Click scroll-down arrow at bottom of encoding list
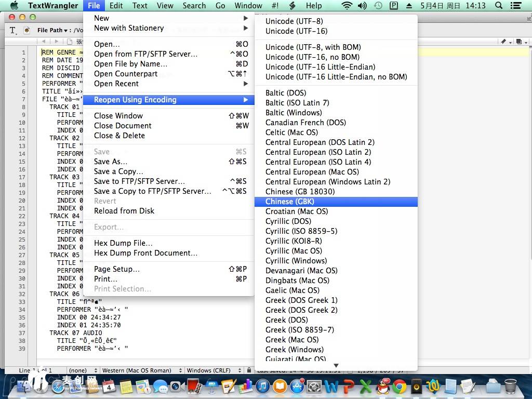The height and width of the screenshot is (399, 532). (x=336, y=366)
